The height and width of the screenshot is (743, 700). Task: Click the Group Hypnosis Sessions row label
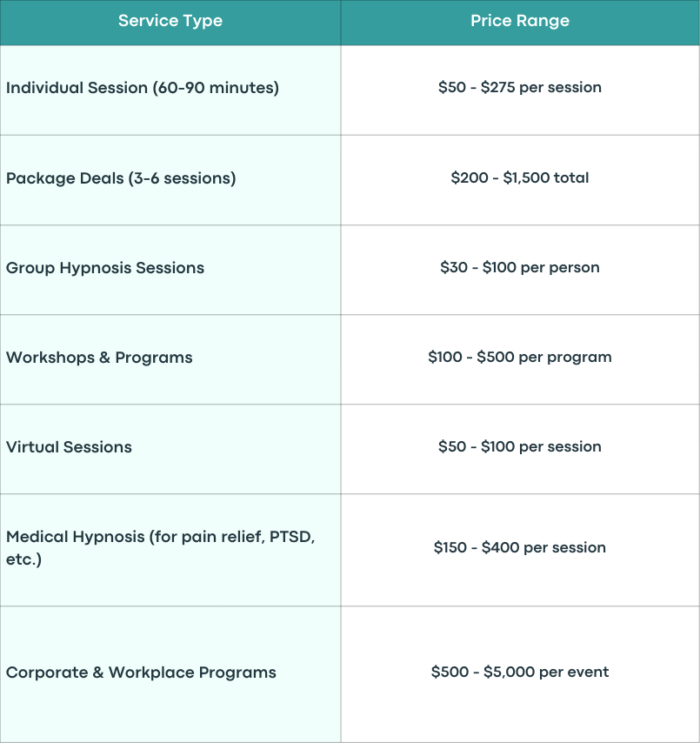(x=105, y=268)
